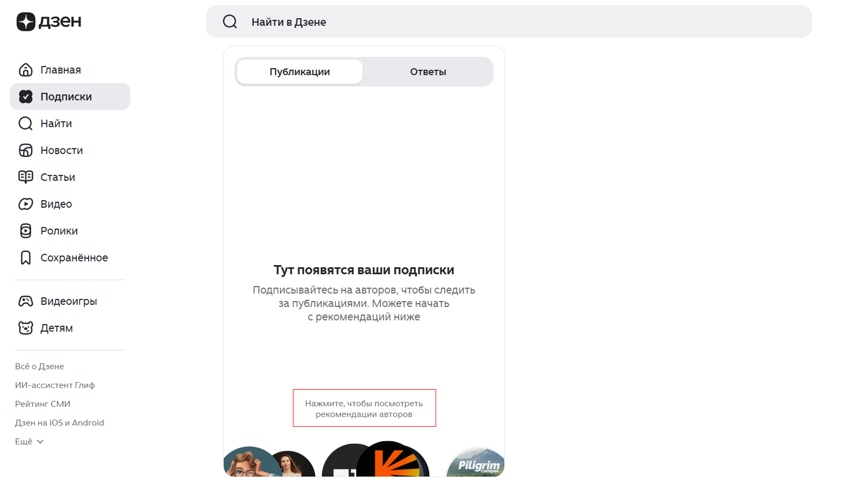The image size is (868, 483).
Task: Click the chevron next to Ещё
Action: click(40, 442)
